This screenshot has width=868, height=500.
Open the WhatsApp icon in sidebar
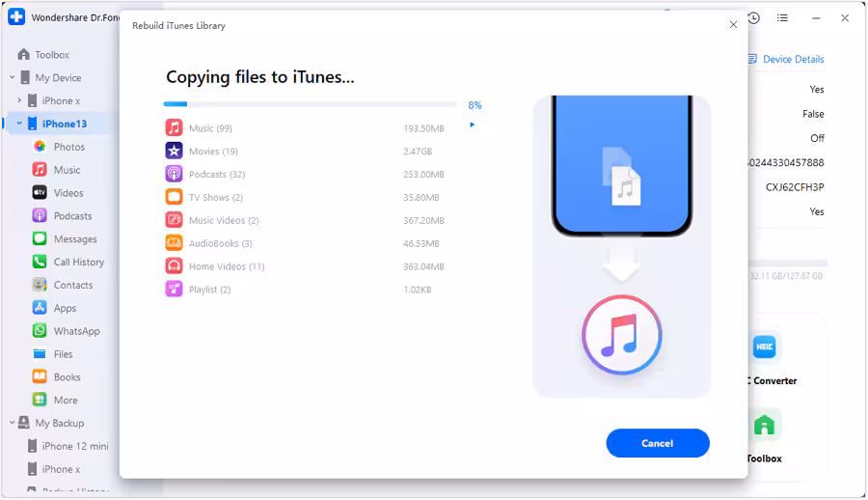40,331
